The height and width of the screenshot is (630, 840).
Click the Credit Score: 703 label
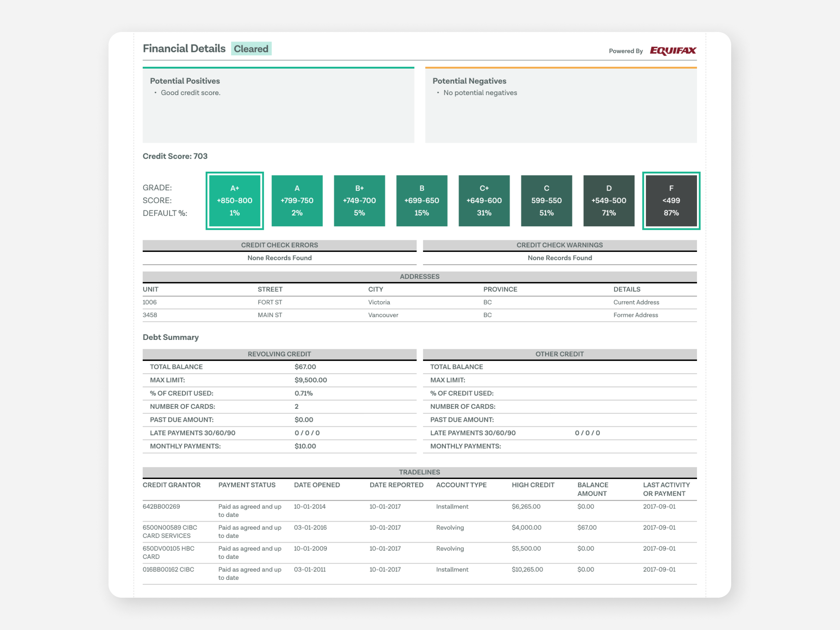(175, 156)
